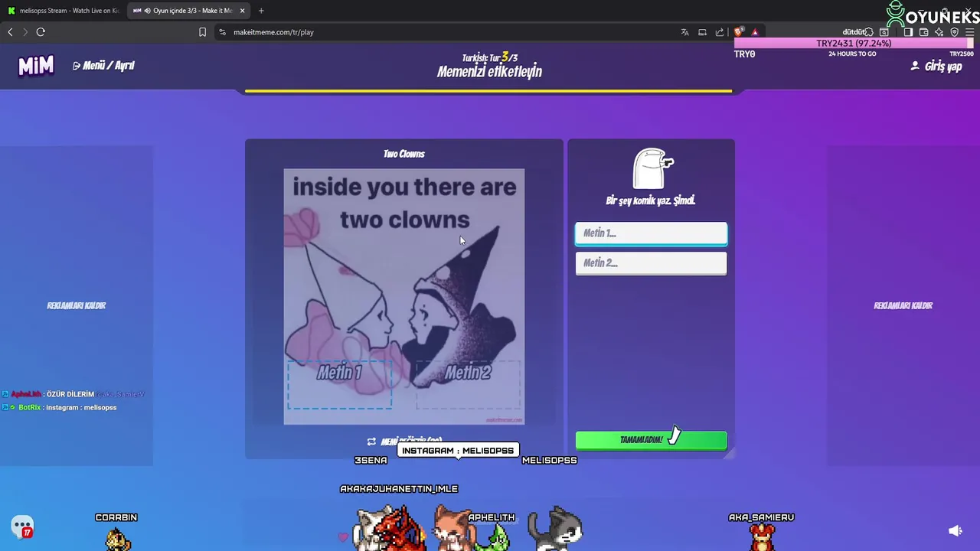This screenshot has width=980, height=551.
Task: Click AKA_SAMIERV player avatar
Action: (762, 538)
